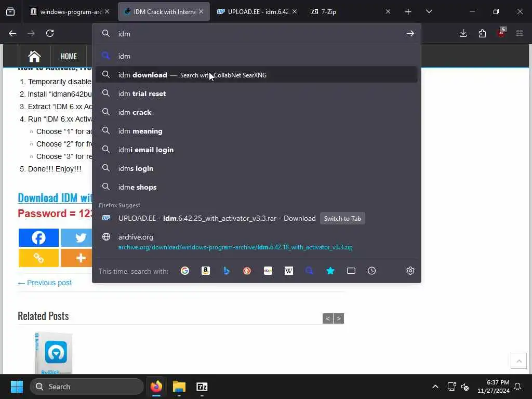Open File Explorer from taskbar
532x399 pixels.
pos(179,387)
